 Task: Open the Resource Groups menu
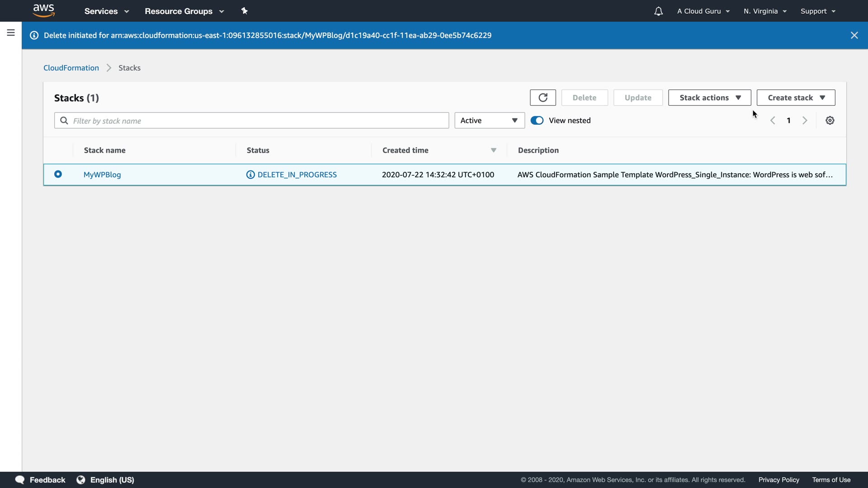click(x=184, y=11)
